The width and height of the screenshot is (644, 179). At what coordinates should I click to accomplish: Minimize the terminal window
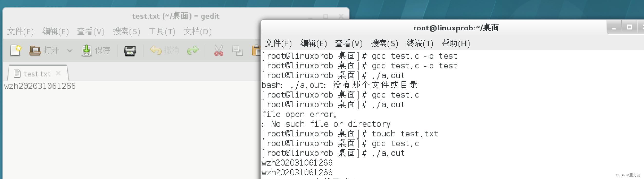(x=614, y=28)
